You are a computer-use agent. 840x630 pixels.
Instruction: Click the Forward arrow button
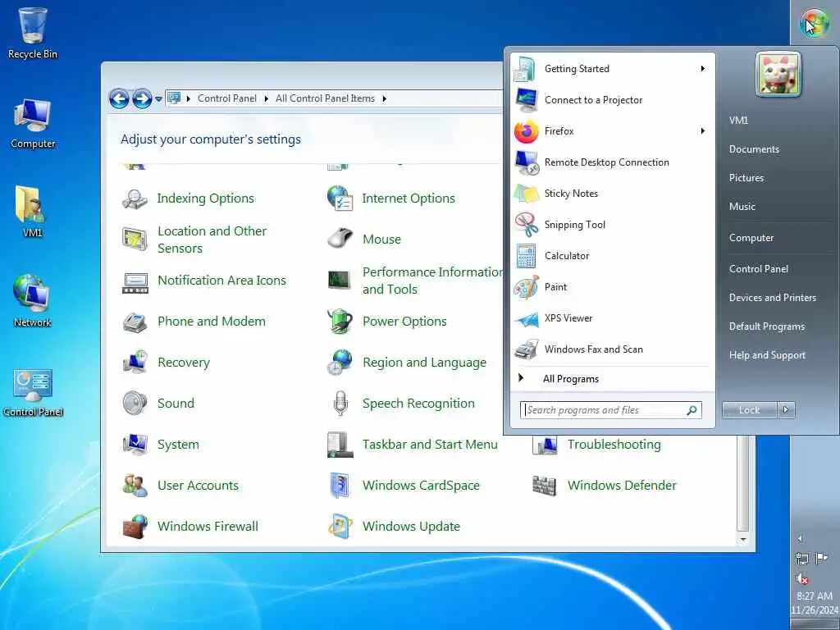click(142, 98)
